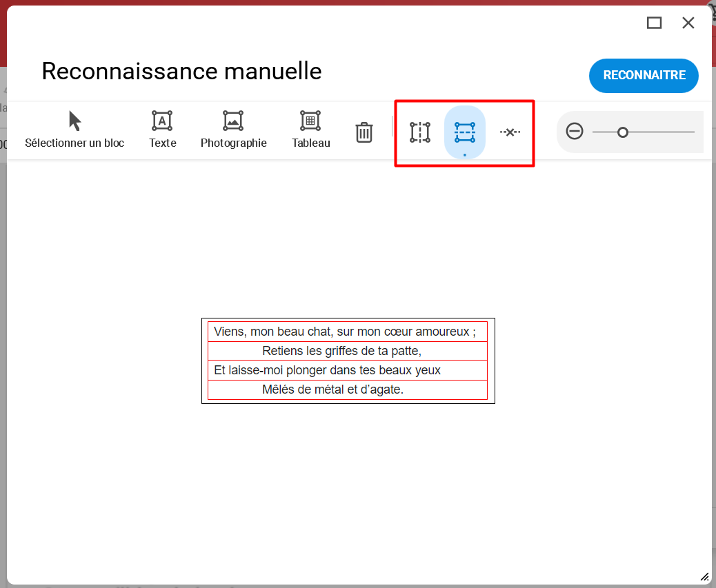Screen dimensions: 716x588
Task: Click the row 'Et laisse-moi plonger dans tes beaux yeux'
Action: [348, 370]
